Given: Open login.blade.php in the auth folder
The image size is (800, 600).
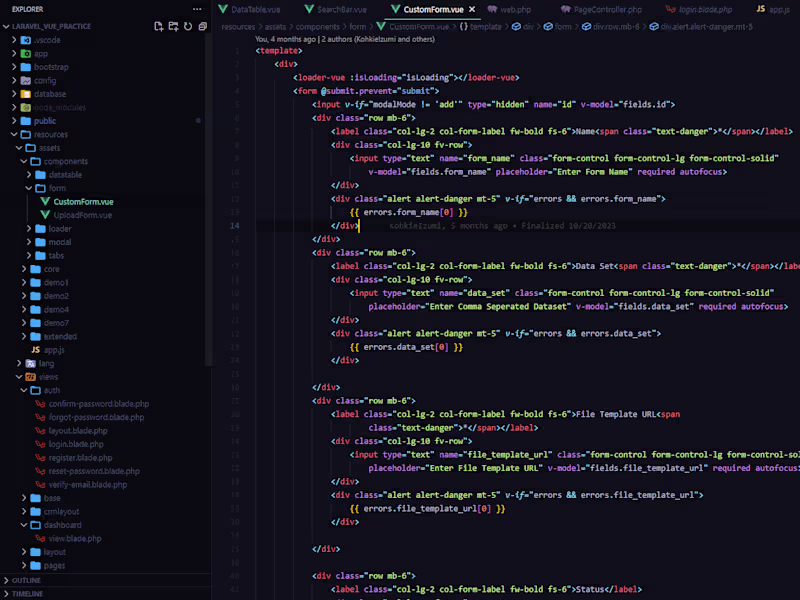Looking at the screenshot, I should point(76,444).
